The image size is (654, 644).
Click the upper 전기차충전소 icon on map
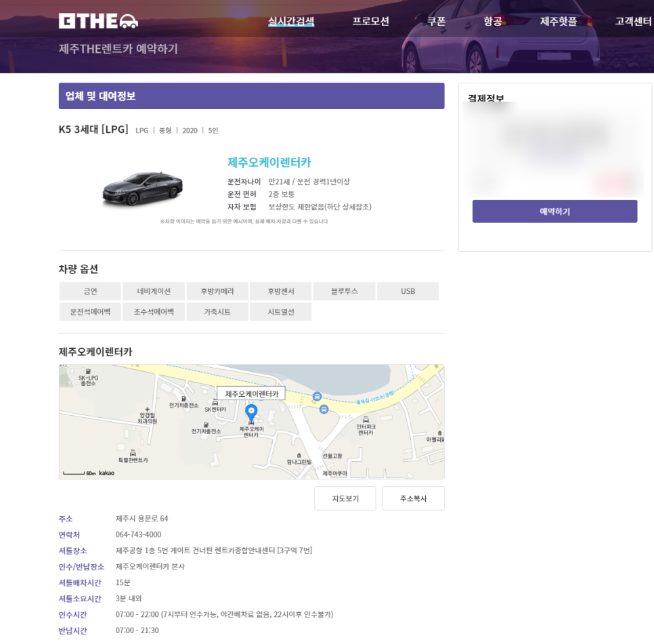click(183, 399)
